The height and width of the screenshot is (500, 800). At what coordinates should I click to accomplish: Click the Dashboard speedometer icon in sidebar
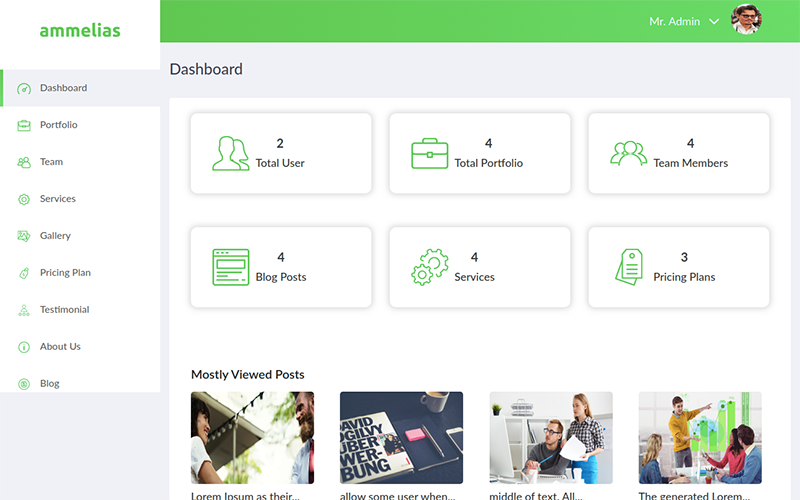click(24, 89)
